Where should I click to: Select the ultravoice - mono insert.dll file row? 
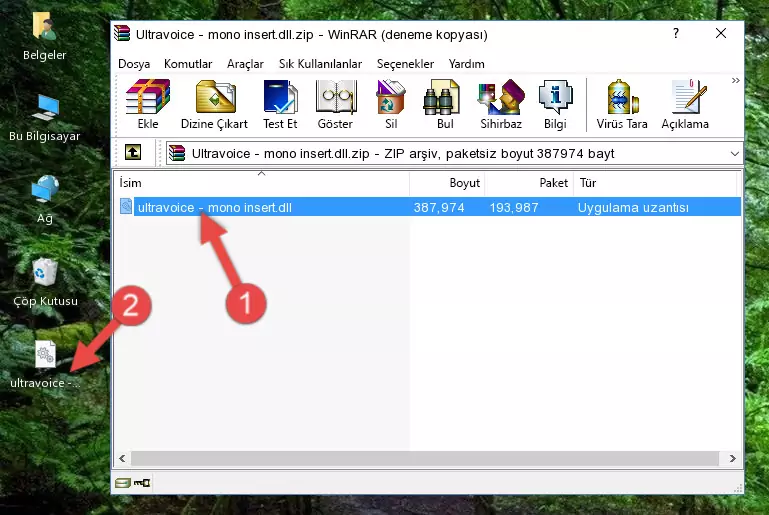click(429, 207)
